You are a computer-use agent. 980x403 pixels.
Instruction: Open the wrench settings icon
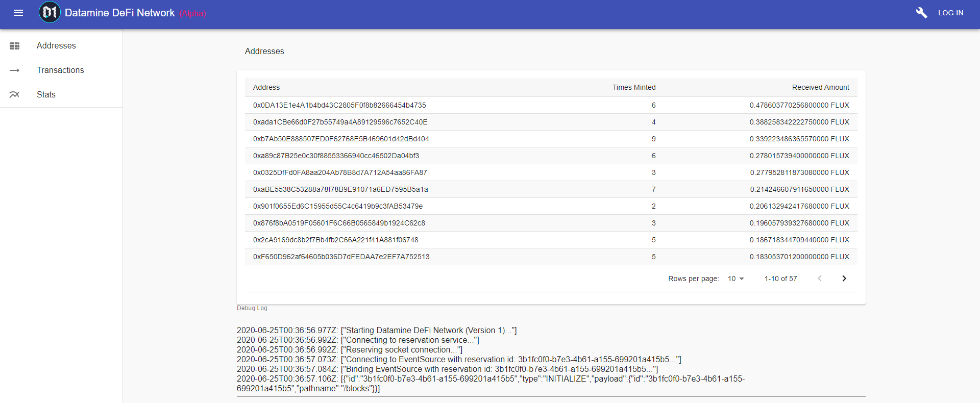tap(921, 13)
